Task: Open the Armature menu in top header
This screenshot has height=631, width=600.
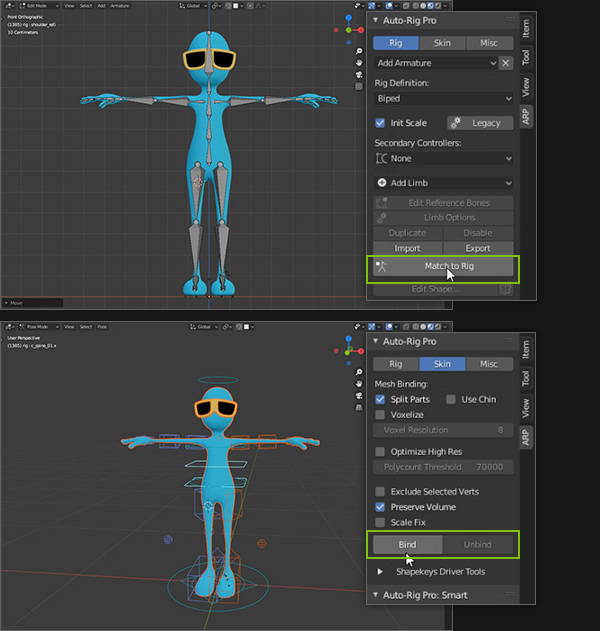Action: click(x=120, y=6)
